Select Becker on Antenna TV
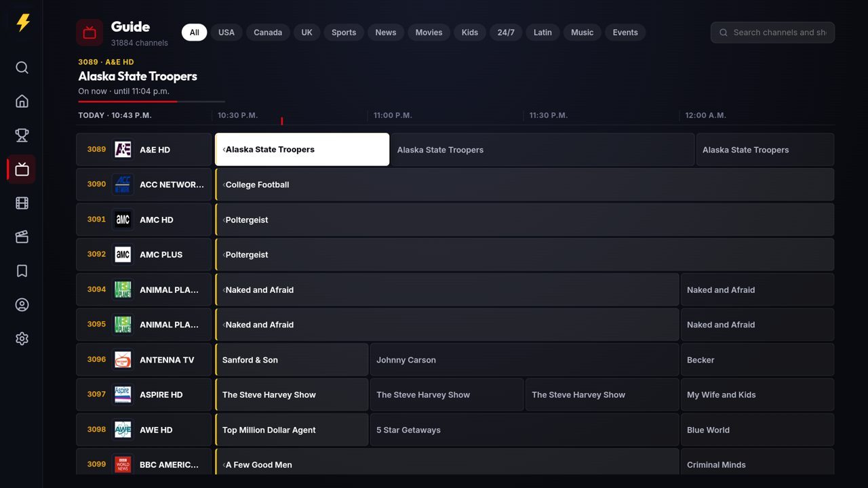 [x=757, y=360]
